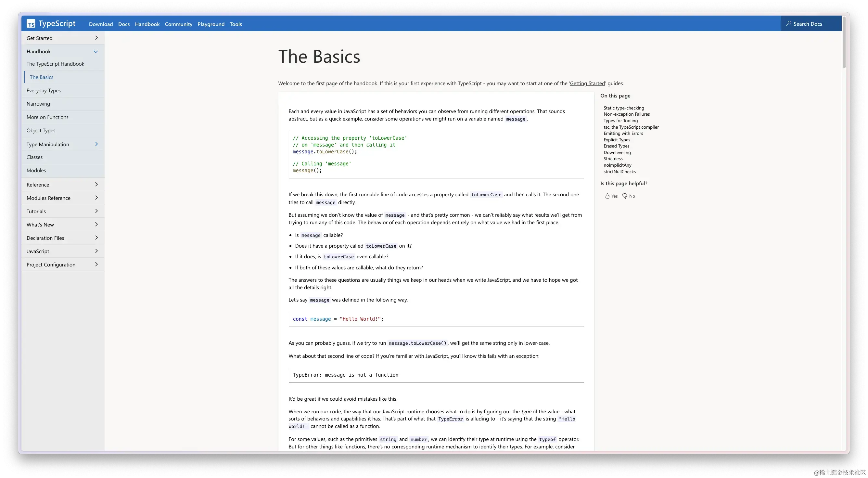The height and width of the screenshot is (478, 868).
Task: Click the TypeScript TS logo icon
Action: pos(31,24)
